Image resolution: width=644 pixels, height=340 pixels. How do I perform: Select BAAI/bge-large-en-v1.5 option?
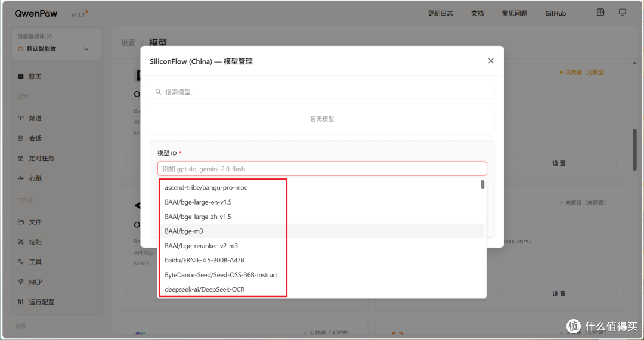(321, 202)
